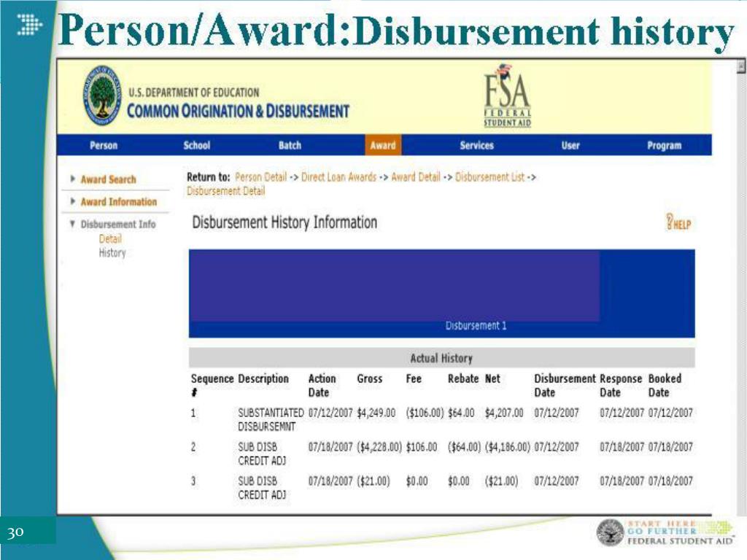The height and width of the screenshot is (560, 747).
Task: Open the Help icon link
Action: (678, 222)
